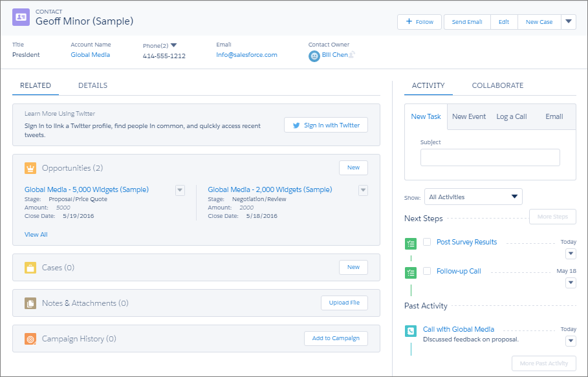Open the All Activities filter dropdown
Viewport: 588px width, 377px height.
coord(474,197)
